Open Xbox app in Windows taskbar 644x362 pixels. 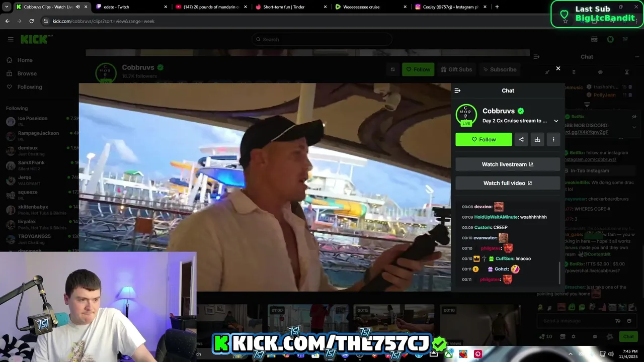(448, 354)
